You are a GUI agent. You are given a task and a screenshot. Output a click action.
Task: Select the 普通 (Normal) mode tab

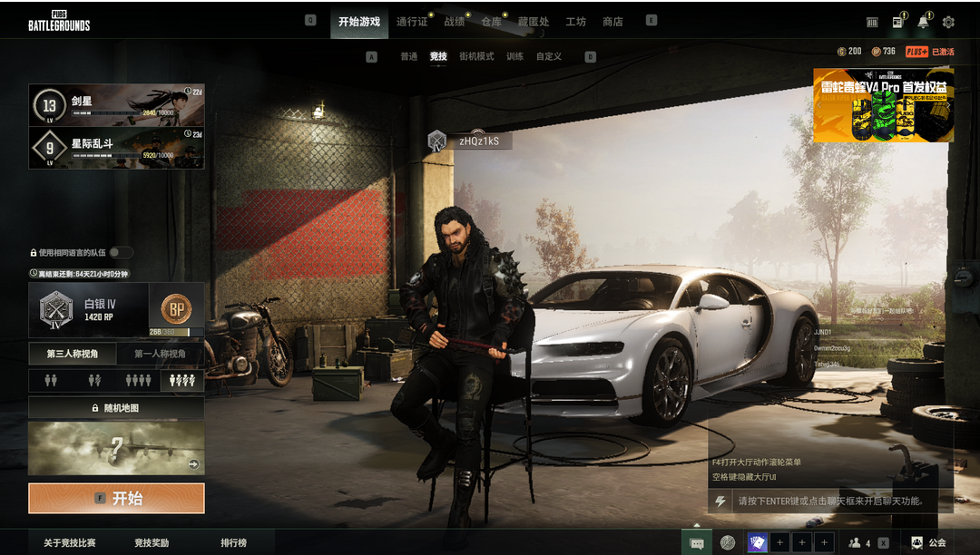pyautogui.click(x=408, y=56)
